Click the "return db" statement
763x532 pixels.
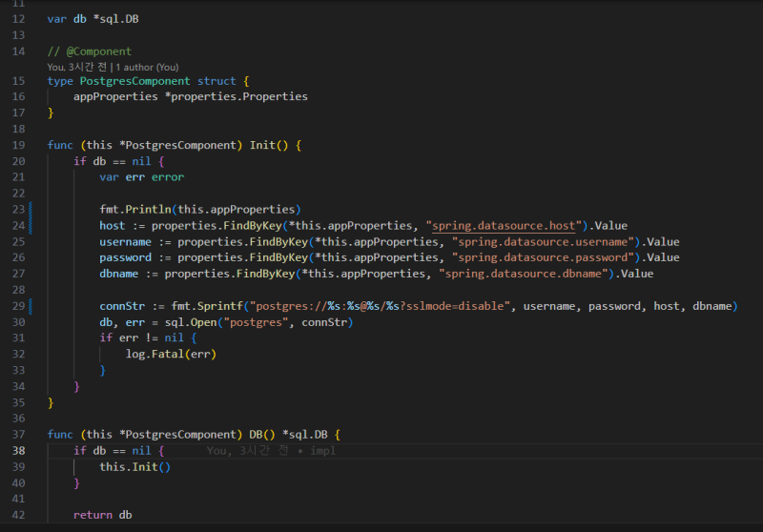tap(102, 515)
